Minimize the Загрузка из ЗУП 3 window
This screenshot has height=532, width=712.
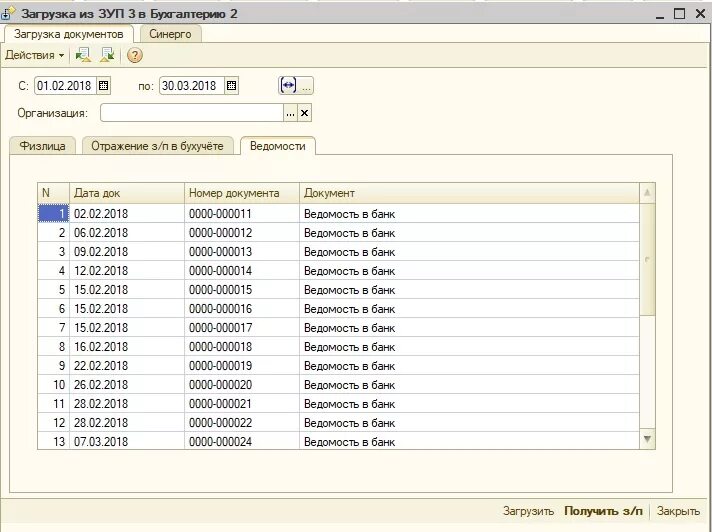coord(660,15)
